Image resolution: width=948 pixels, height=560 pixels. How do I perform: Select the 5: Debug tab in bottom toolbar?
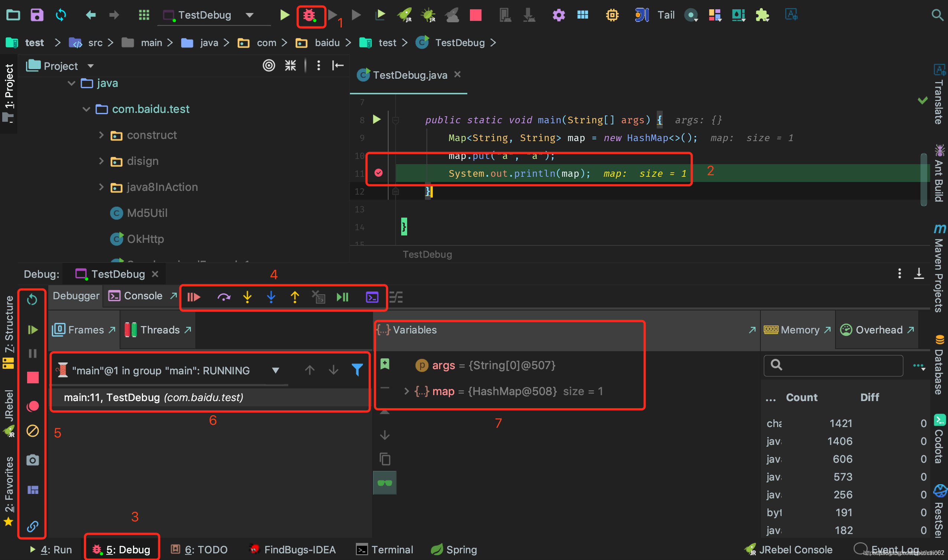(x=123, y=549)
